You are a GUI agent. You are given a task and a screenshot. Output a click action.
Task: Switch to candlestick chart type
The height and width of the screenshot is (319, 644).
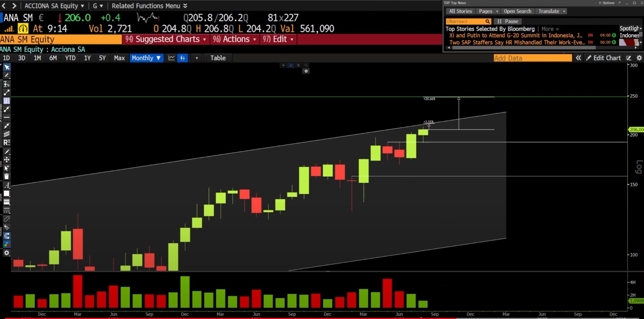pyautogui.click(x=183, y=58)
